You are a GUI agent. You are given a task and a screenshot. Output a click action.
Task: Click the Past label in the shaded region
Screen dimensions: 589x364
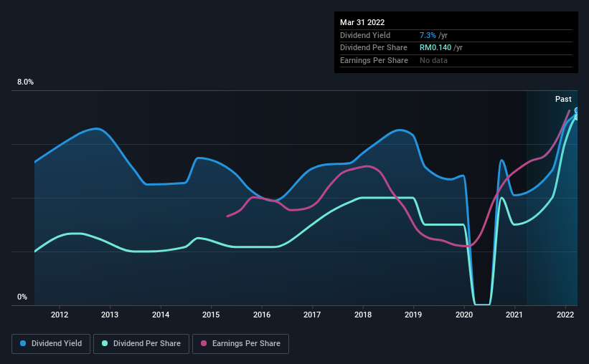click(563, 99)
